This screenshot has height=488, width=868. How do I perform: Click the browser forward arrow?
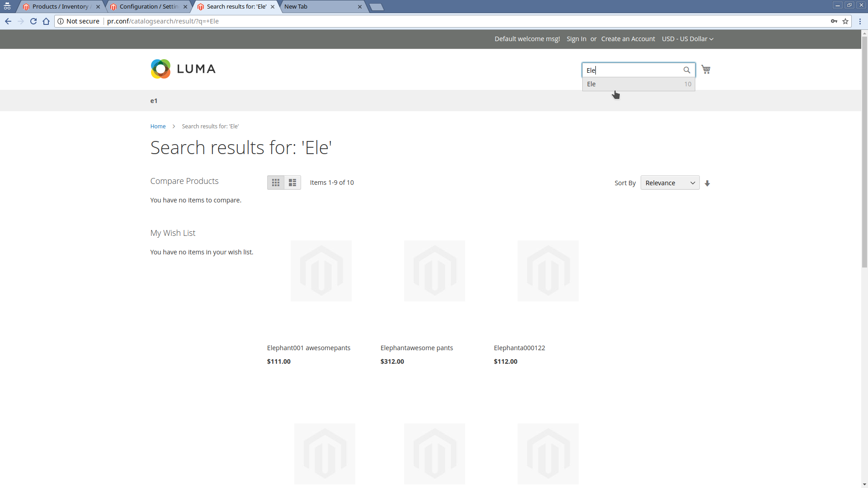[x=21, y=21]
